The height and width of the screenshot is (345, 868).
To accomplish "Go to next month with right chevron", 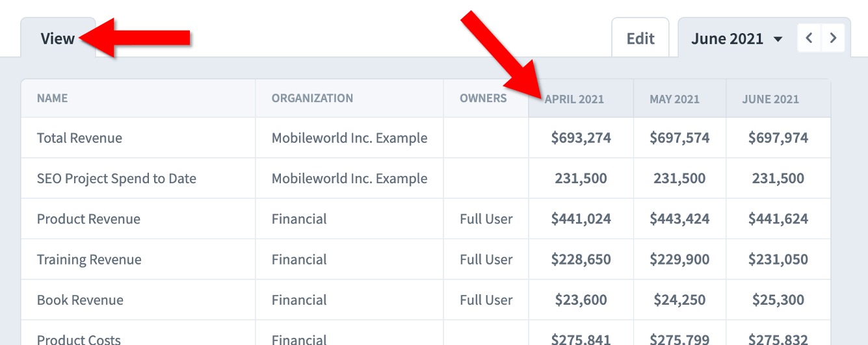I will click(833, 38).
